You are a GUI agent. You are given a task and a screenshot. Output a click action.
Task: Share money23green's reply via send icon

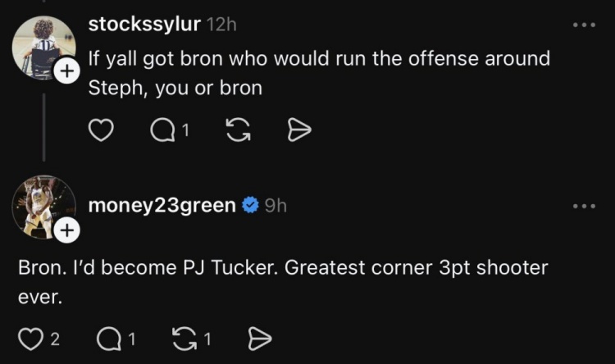pos(260,339)
